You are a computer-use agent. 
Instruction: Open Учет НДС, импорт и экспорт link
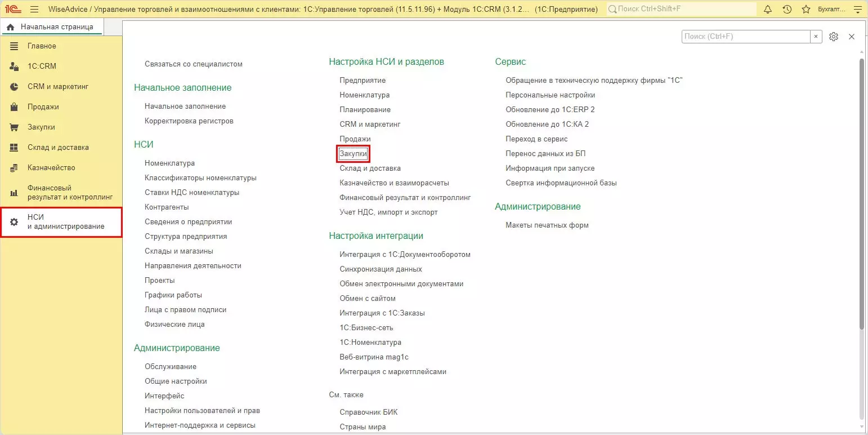[x=388, y=212]
